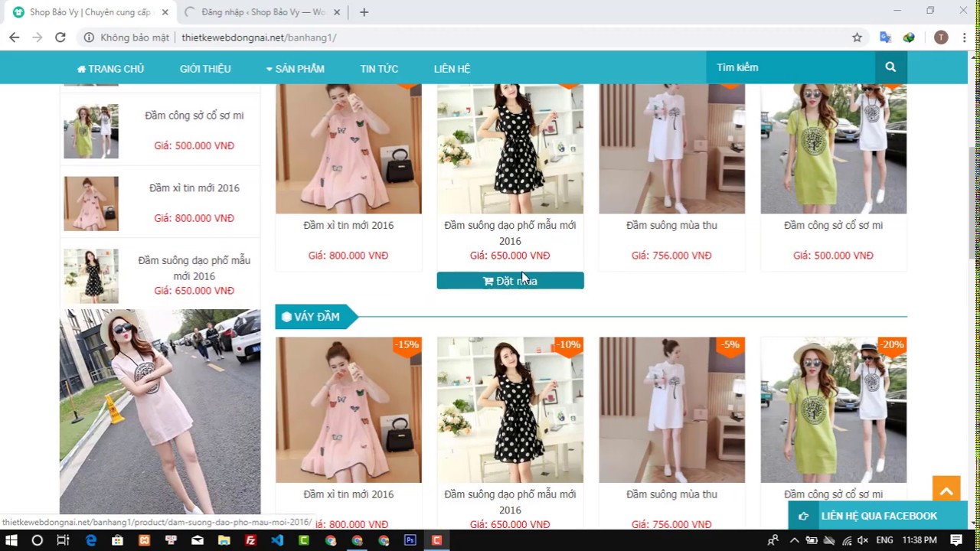Open the GIỚI THIỆU menu item
Image resolution: width=980 pixels, height=551 pixels.
[x=205, y=69]
